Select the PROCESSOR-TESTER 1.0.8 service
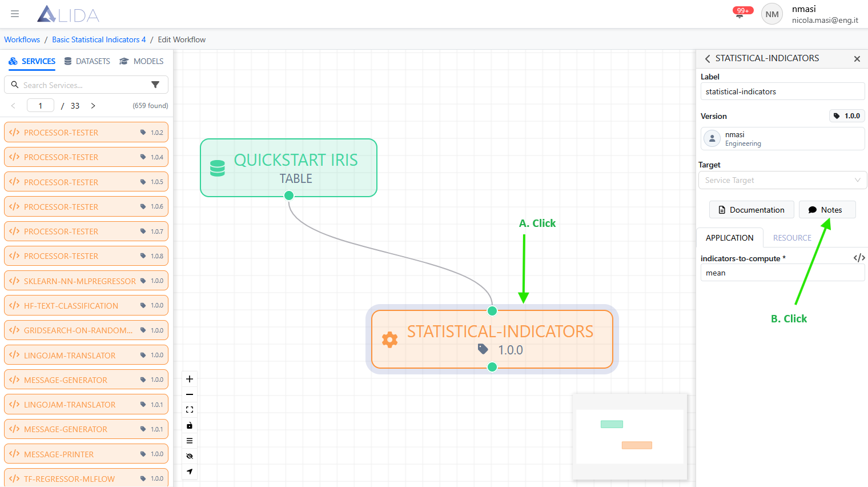This screenshot has width=868, height=487. pyautogui.click(x=86, y=256)
